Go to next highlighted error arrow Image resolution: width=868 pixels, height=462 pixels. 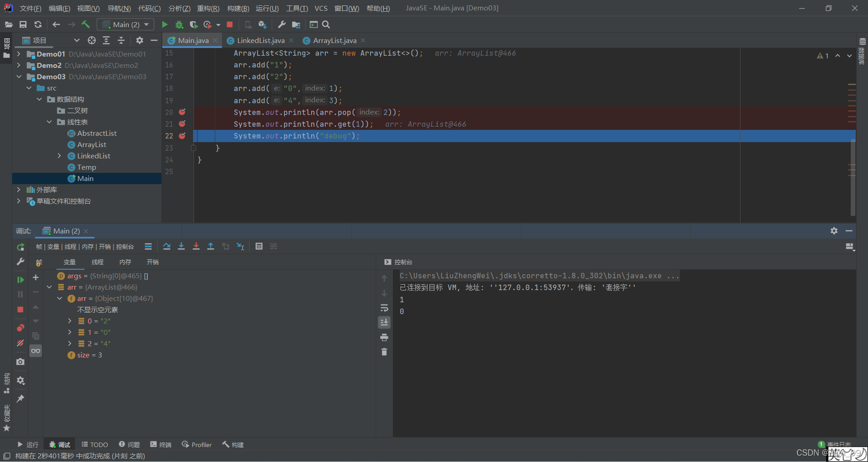[849, 56]
